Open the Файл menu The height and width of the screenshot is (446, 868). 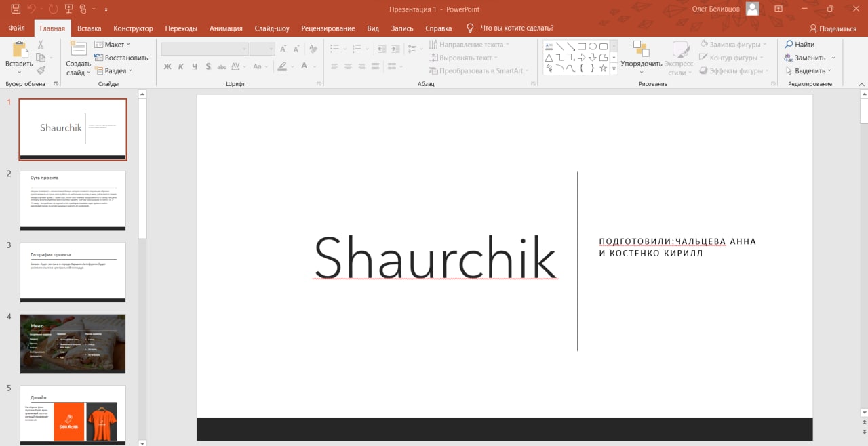[17, 28]
